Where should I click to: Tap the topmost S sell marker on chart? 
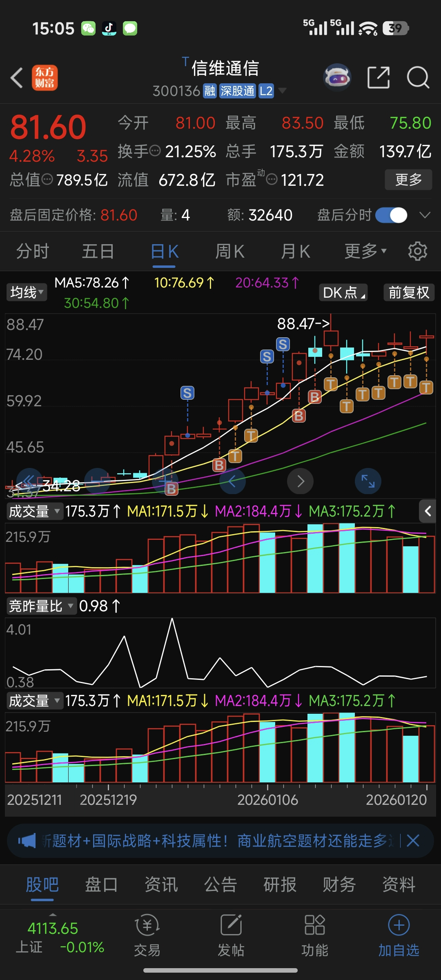[x=283, y=344]
